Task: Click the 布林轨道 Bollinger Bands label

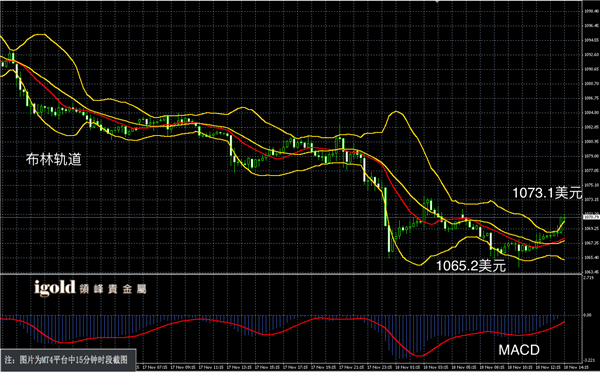Action: (x=54, y=159)
